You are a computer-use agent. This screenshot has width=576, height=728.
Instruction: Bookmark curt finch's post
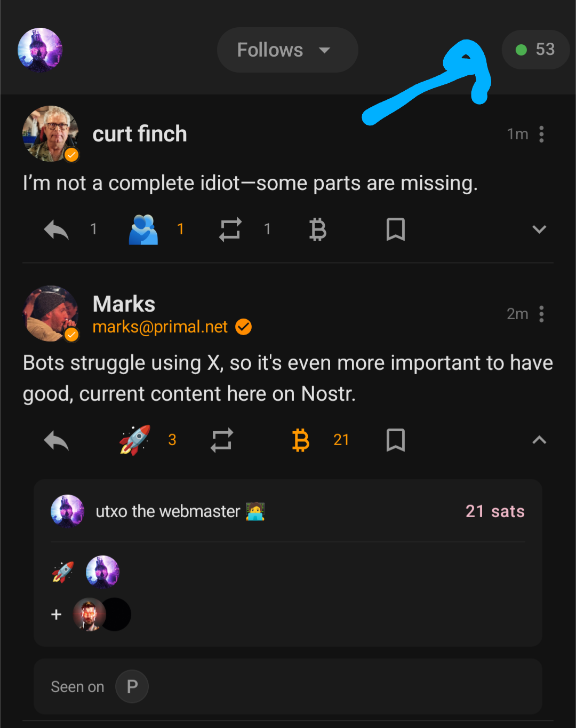click(395, 230)
